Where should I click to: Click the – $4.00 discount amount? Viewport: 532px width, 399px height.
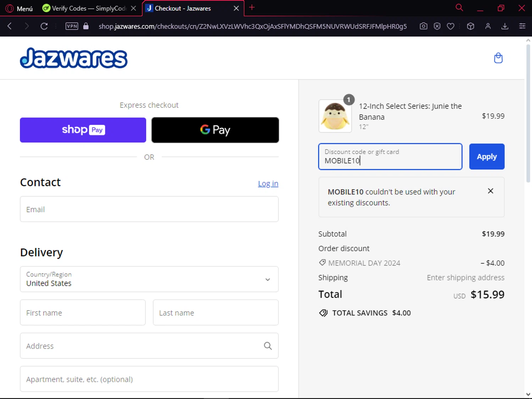click(x=492, y=263)
